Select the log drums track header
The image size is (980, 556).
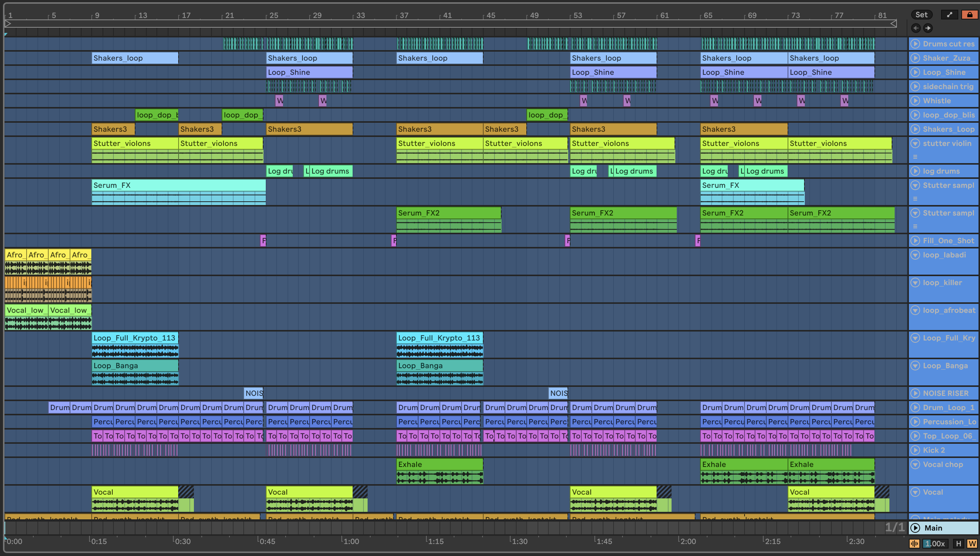pos(941,171)
